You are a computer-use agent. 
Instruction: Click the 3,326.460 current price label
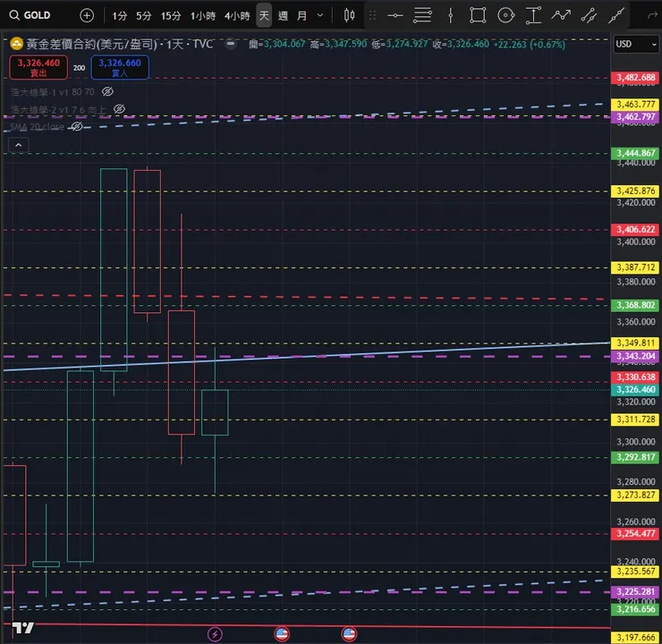click(635, 389)
